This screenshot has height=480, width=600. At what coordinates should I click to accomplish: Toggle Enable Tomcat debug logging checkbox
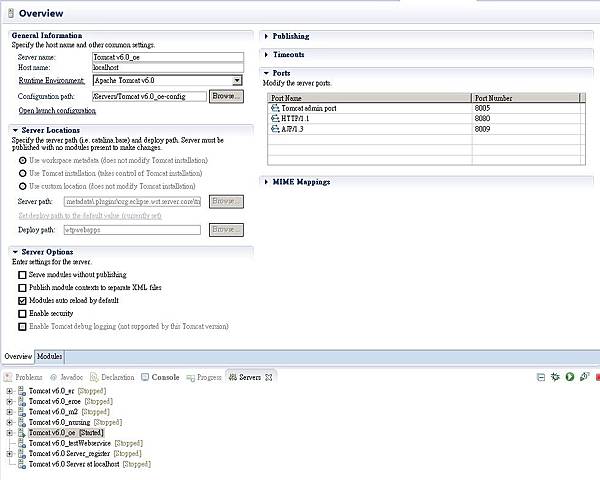coord(22,327)
